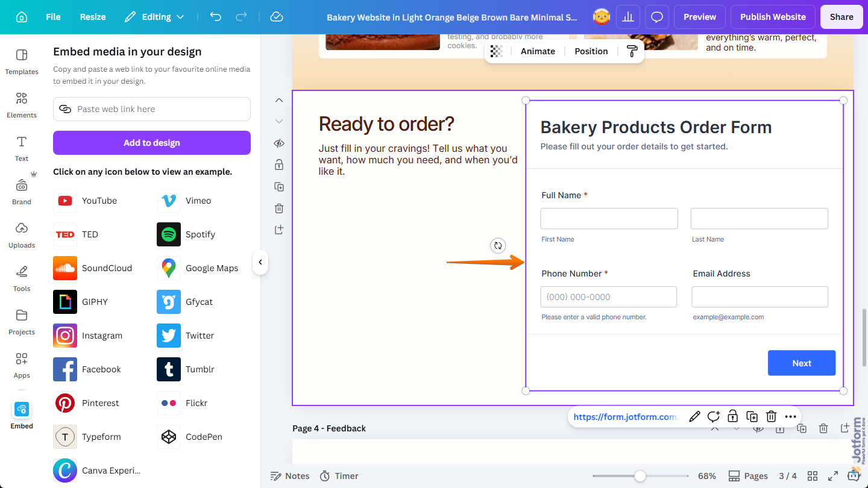
Task: Move current page up with chevron
Action: (x=278, y=100)
